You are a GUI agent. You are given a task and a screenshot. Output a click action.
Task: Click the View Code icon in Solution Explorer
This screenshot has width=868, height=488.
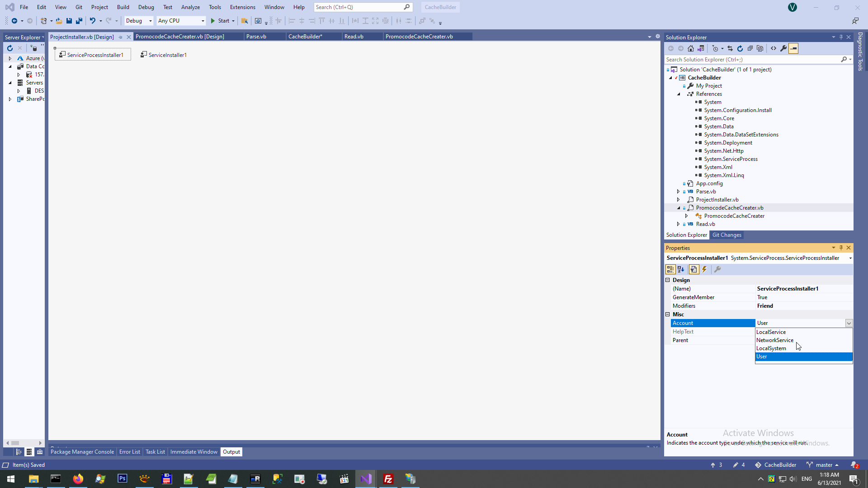[x=774, y=48]
